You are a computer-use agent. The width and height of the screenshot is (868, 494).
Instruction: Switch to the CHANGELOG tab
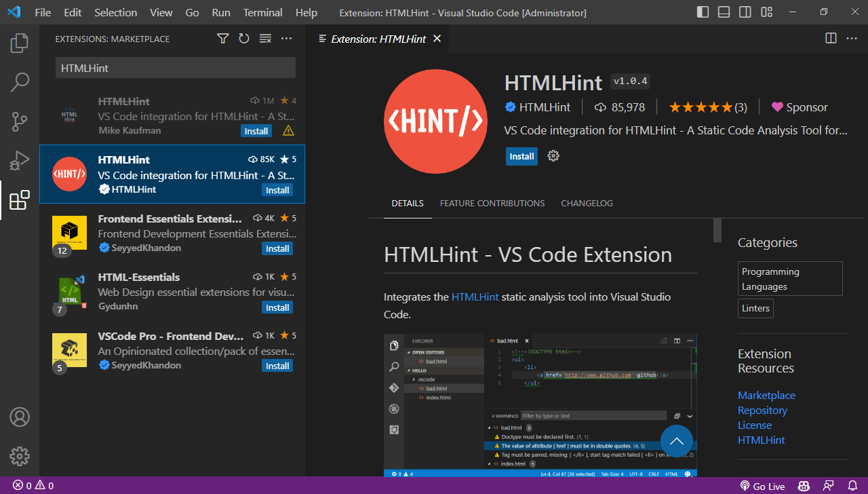587,203
